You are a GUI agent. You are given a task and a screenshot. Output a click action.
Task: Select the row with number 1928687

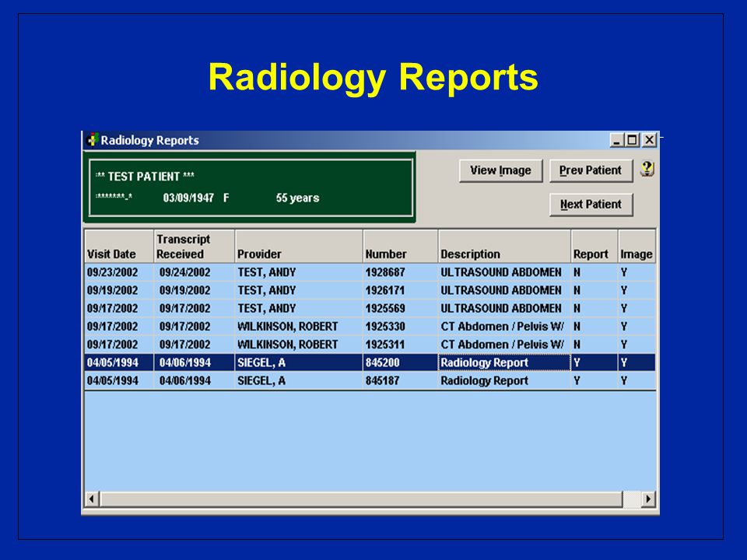[x=370, y=272]
